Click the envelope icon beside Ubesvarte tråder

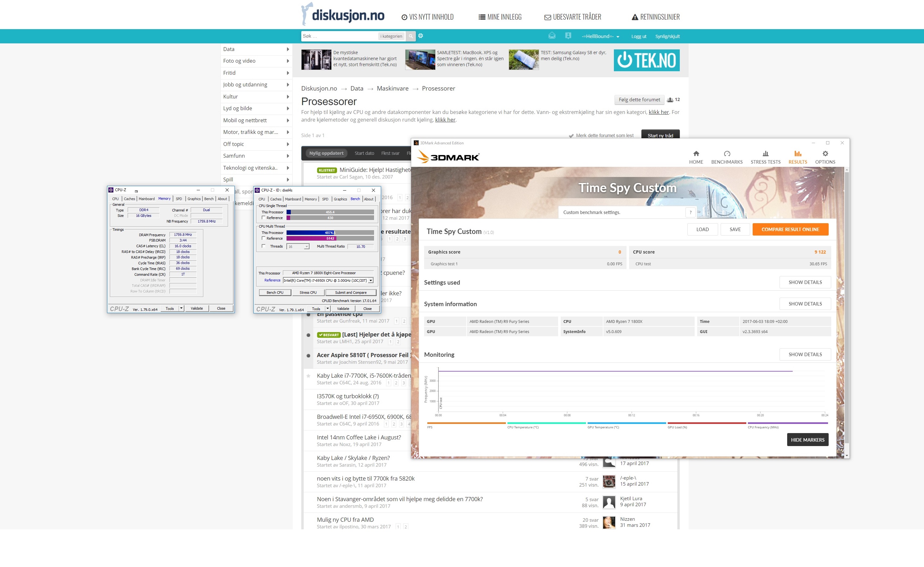point(547,17)
